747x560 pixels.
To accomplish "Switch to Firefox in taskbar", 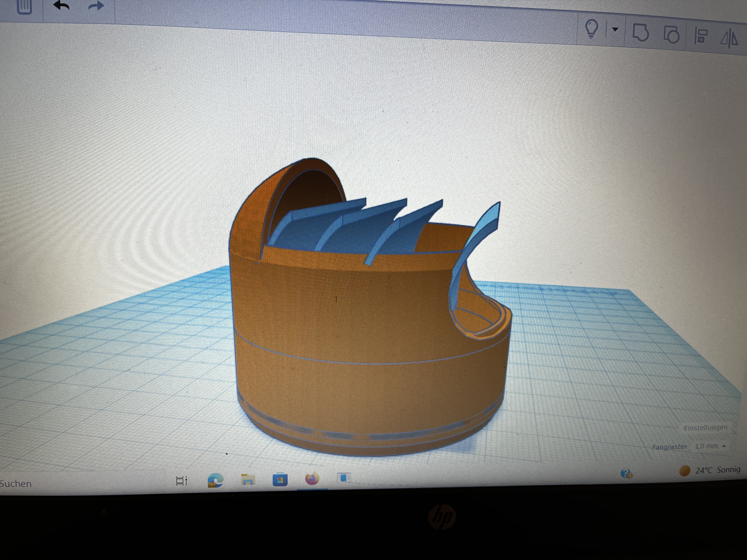I will click(312, 479).
